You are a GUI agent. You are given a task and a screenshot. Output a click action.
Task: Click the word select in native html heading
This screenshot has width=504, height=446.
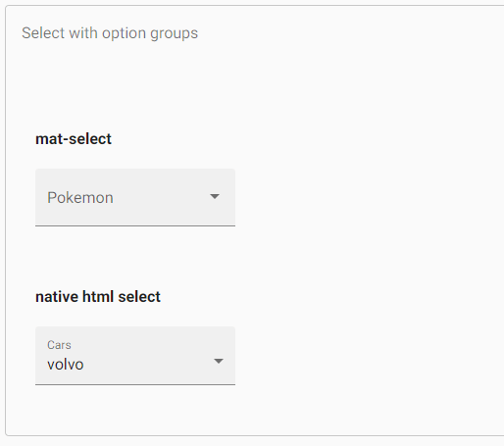tap(139, 297)
